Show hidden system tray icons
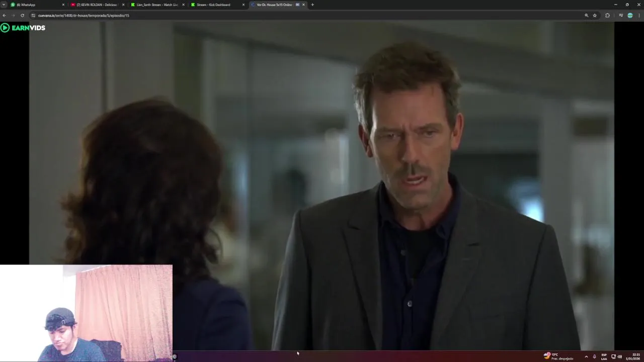The image size is (644, 362). pos(586,356)
